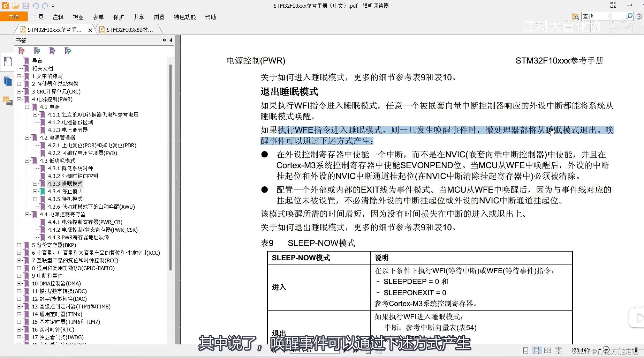Expand the 3 CRC计算单元(CRC) bookmark
This screenshot has width=644, height=358.
point(20,91)
